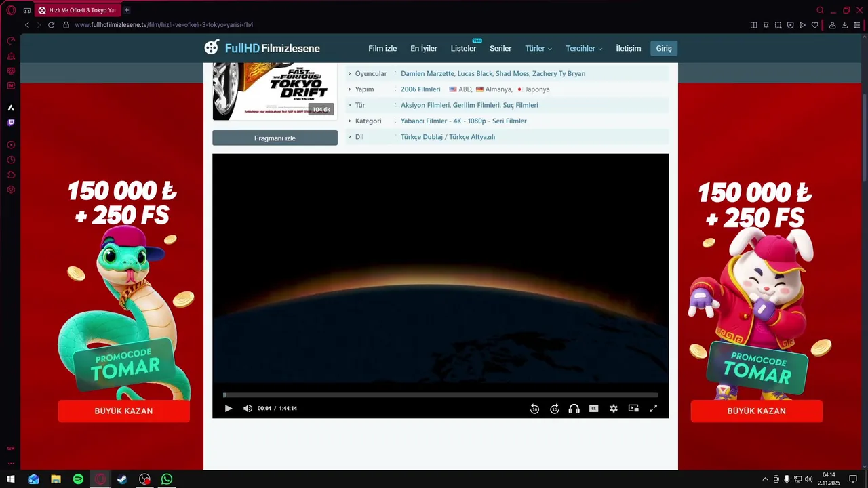The height and width of the screenshot is (488, 868).
Task: Open WhatsApp from the Windows taskbar
Action: (167, 479)
